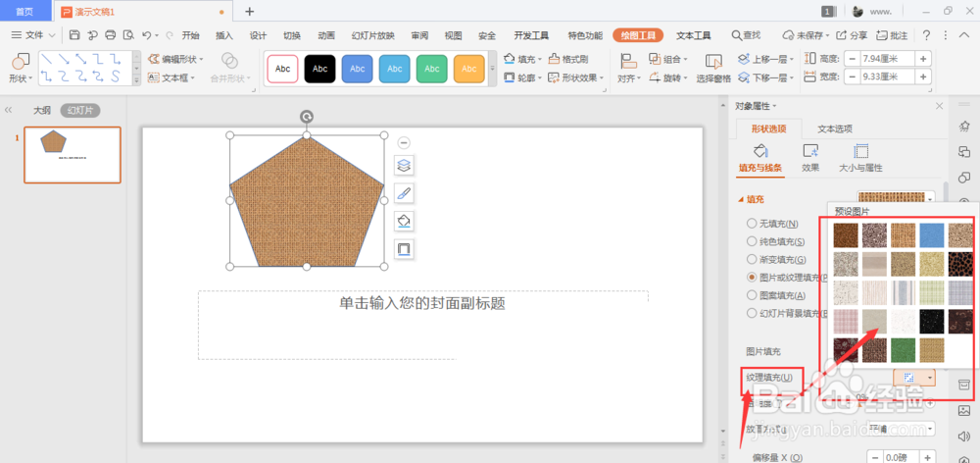Click the 批注 comment button

pos(893,35)
